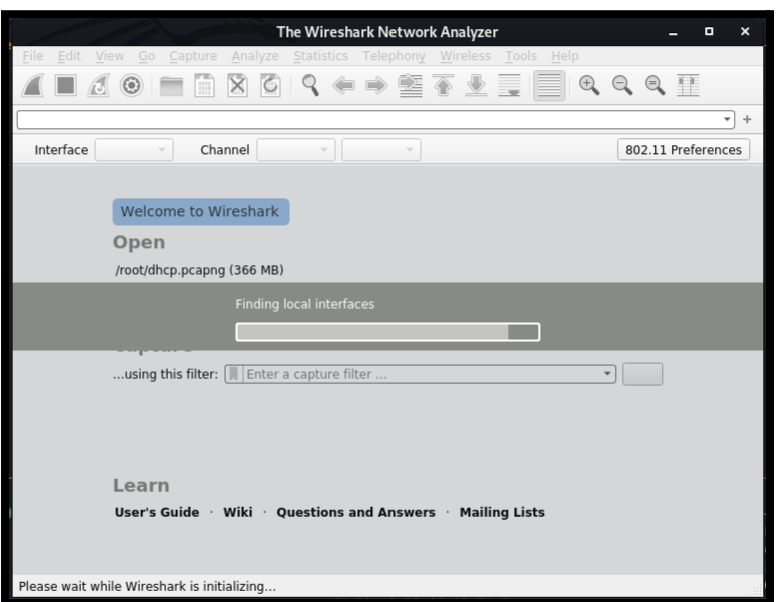Viewport: 782px width, 602px height.
Task: Open recent file /root/dhcp.pcapng
Action: point(199,270)
